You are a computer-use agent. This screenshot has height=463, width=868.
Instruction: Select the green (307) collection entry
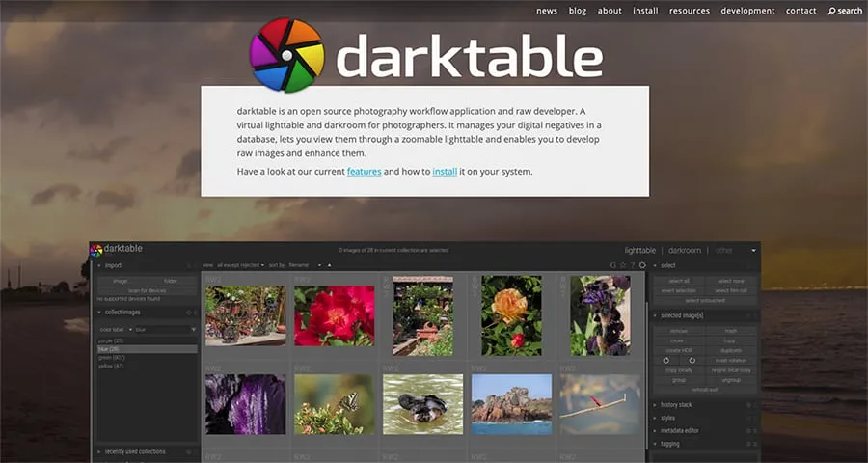[148, 358]
